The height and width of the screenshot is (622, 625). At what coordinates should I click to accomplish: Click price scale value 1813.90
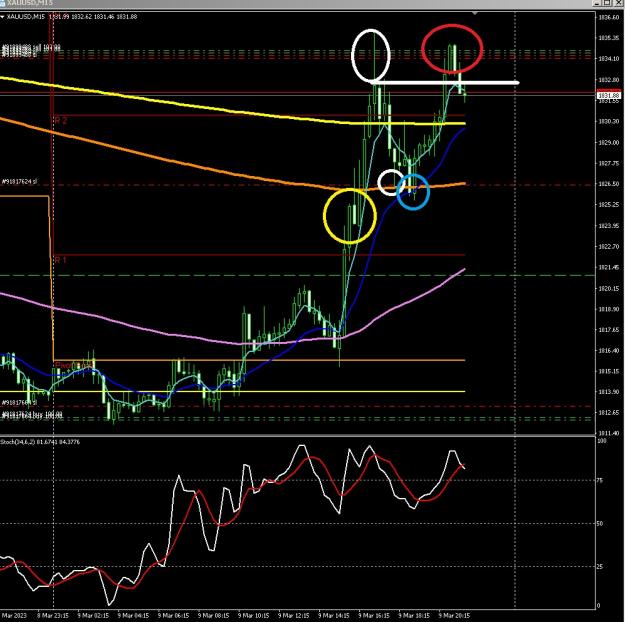(608, 392)
